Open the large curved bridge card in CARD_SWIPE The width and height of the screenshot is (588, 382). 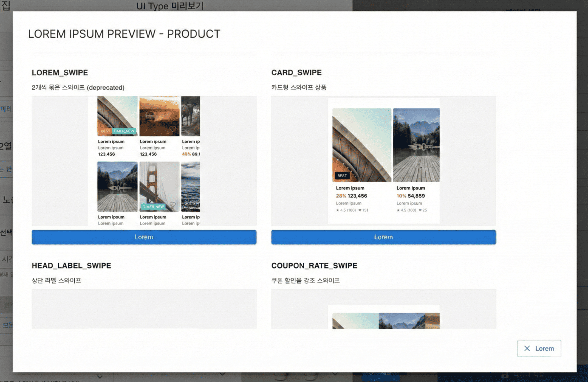pyautogui.click(x=362, y=145)
